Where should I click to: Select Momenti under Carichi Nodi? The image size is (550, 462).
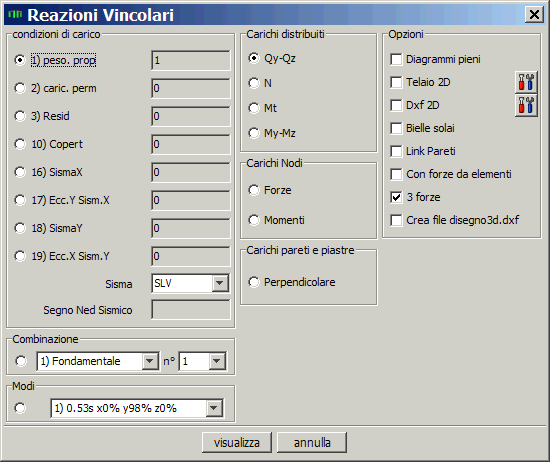pyautogui.click(x=254, y=220)
